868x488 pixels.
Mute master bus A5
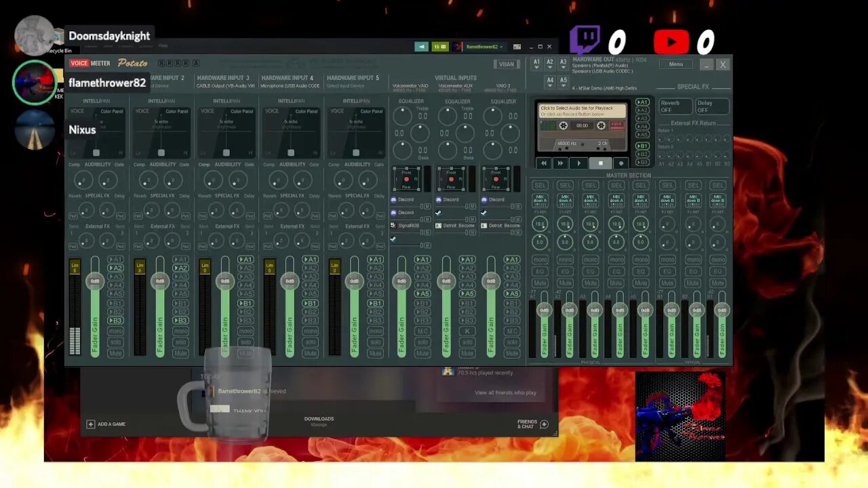642,283
